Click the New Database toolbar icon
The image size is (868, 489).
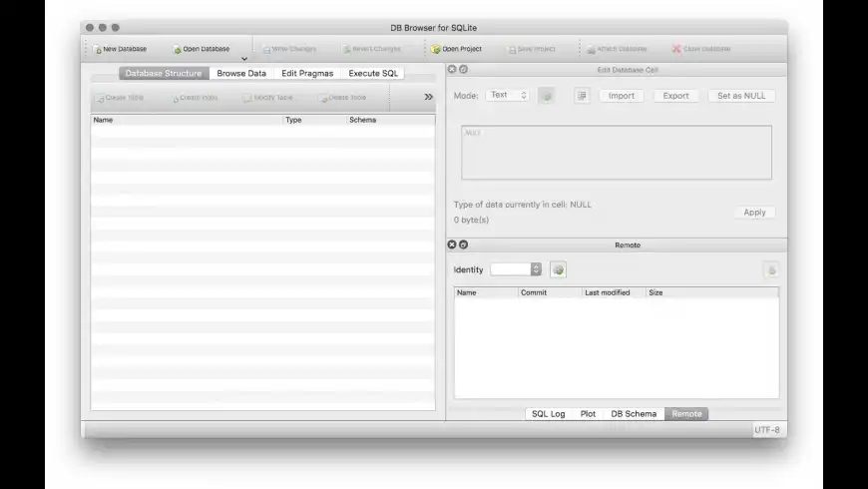tap(98, 49)
